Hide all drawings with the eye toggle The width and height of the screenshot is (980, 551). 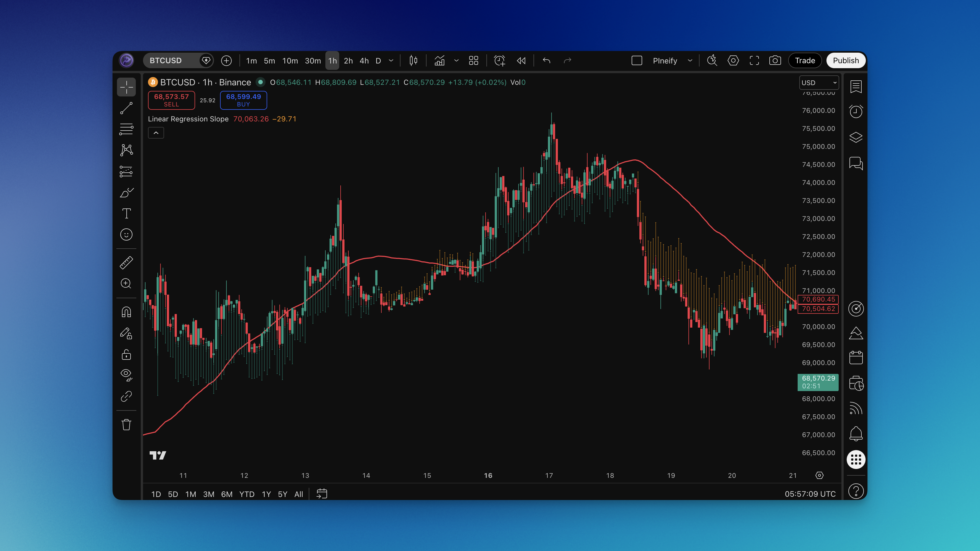tap(126, 375)
